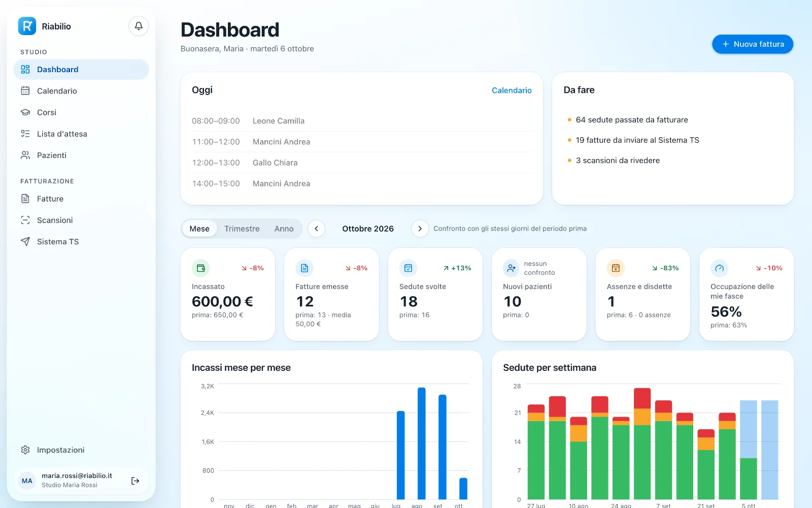
Task: Click the maria.rossi@riabilio.it account email
Action: pos(77,476)
